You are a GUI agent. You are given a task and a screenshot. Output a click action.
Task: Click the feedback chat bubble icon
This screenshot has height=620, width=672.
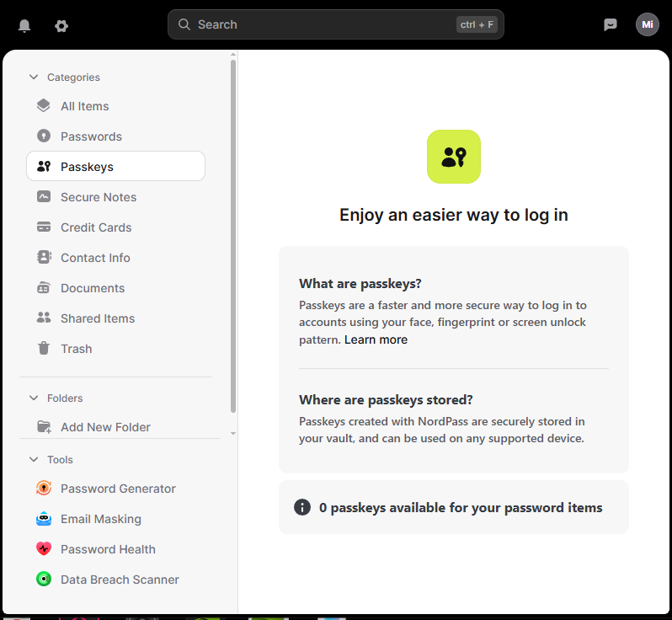611,24
